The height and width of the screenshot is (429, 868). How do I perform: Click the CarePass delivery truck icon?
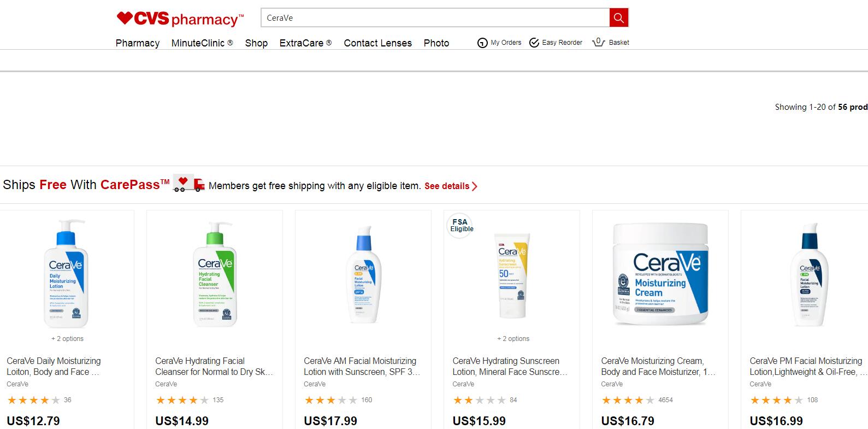pos(188,184)
